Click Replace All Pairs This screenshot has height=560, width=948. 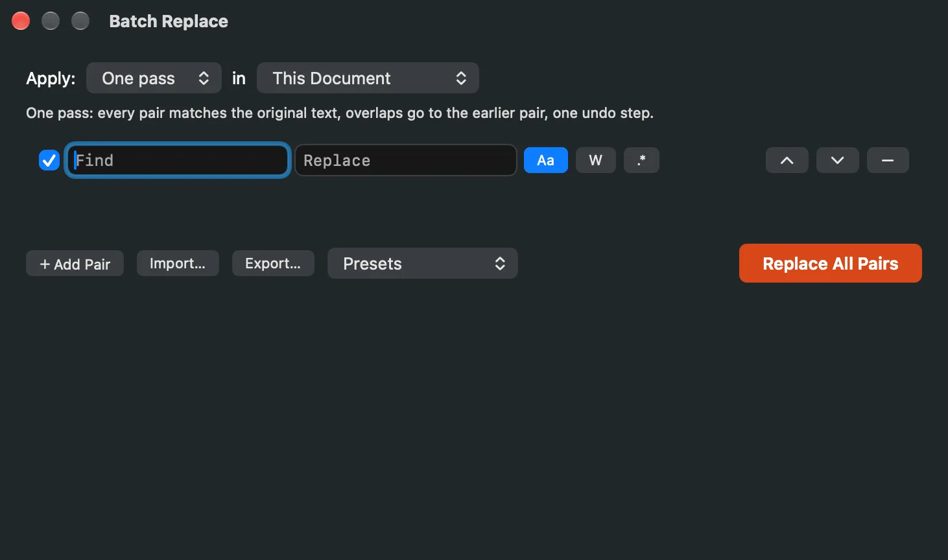(830, 263)
